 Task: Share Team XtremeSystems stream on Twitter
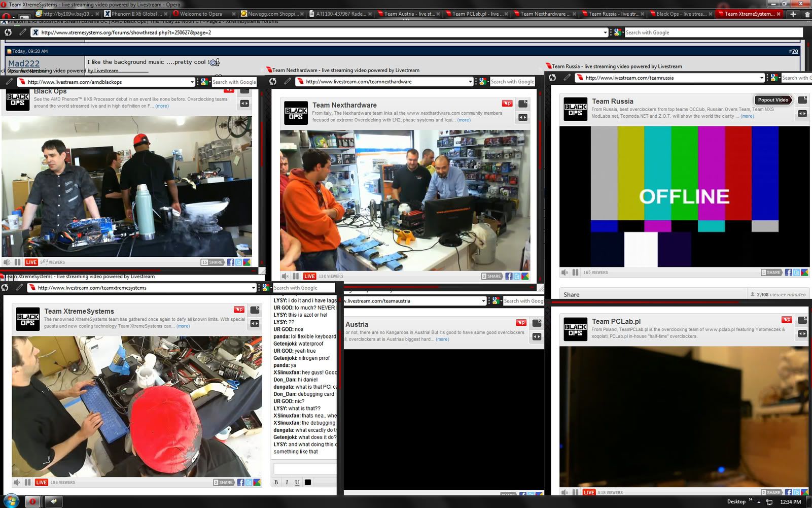click(x=249, y=482)
